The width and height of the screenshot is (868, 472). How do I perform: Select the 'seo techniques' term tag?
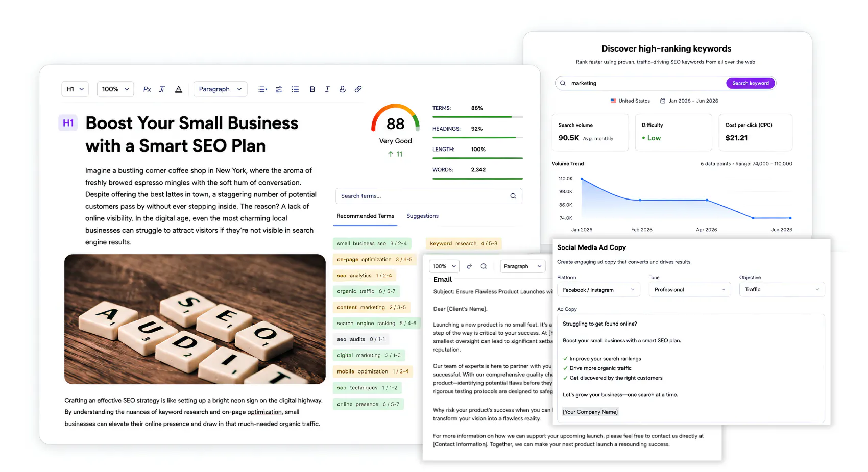tap(367, 388)
